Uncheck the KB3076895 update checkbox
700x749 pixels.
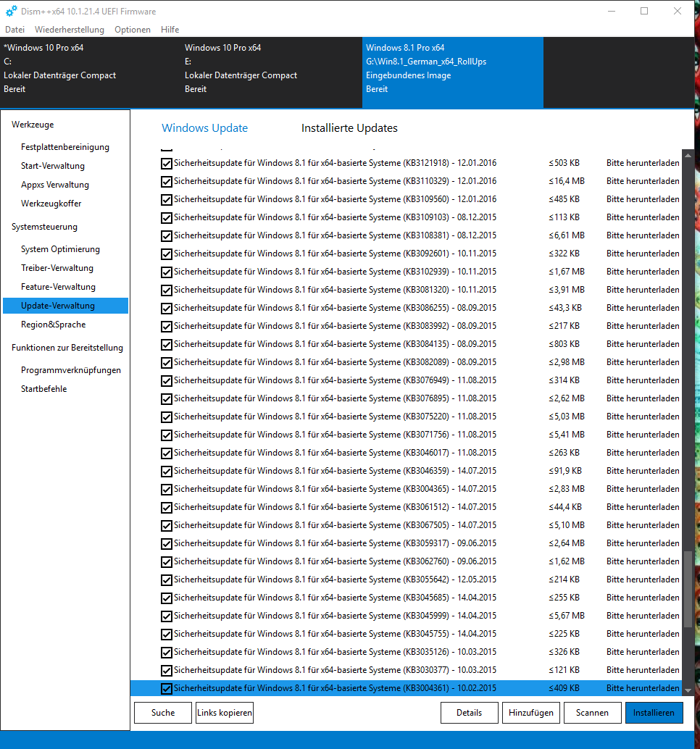pos(166,399)
